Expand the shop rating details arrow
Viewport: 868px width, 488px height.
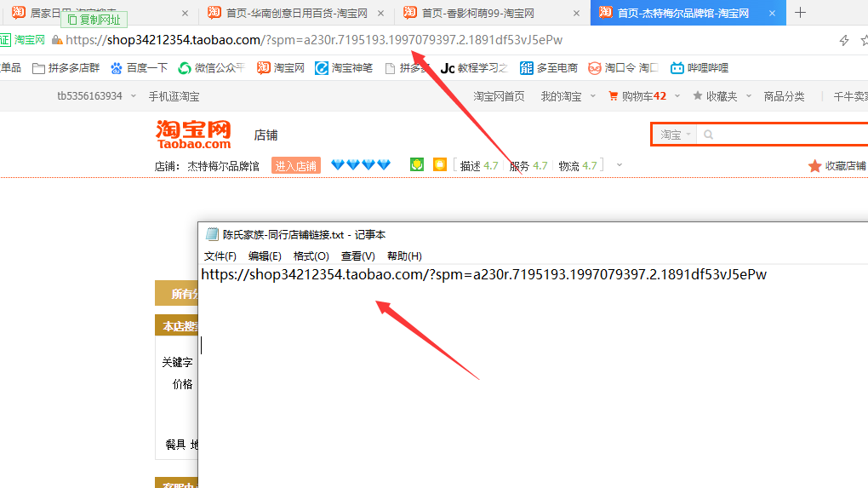point(619,165)
